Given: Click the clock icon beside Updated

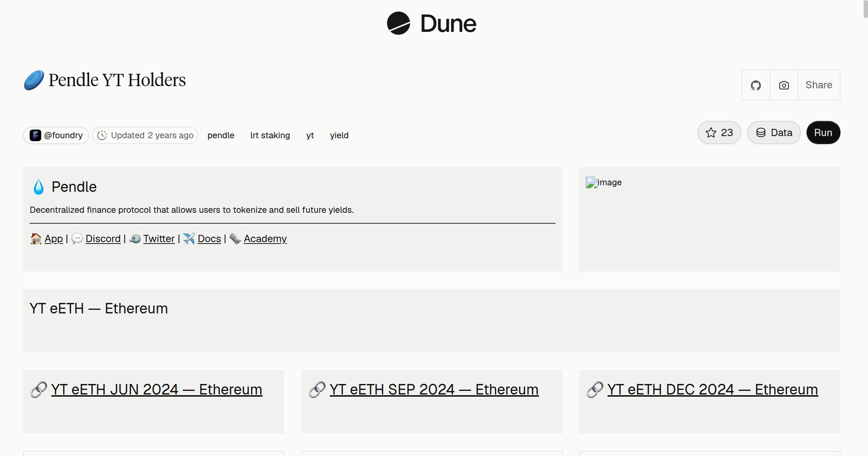Looking at the screenshot, I should click(102, 135).
